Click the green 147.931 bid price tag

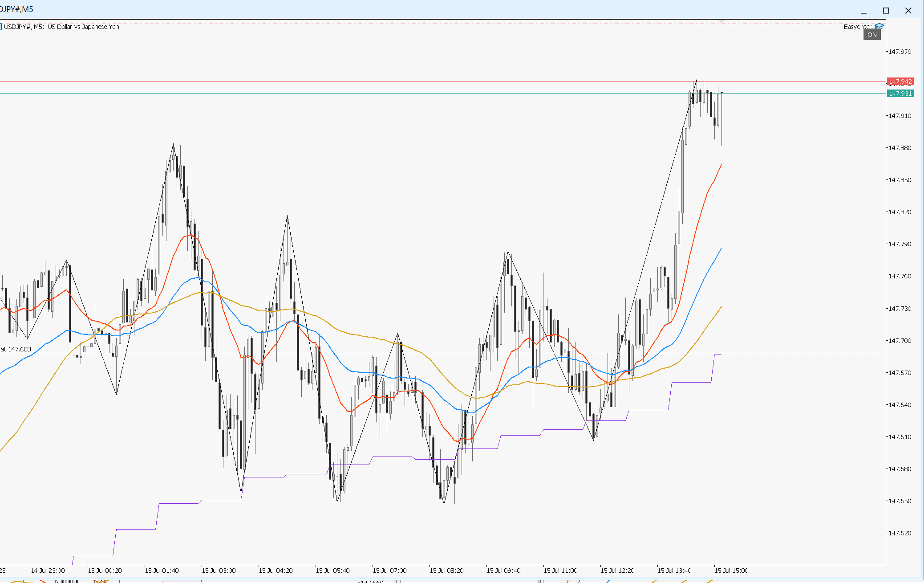(900, 94)
